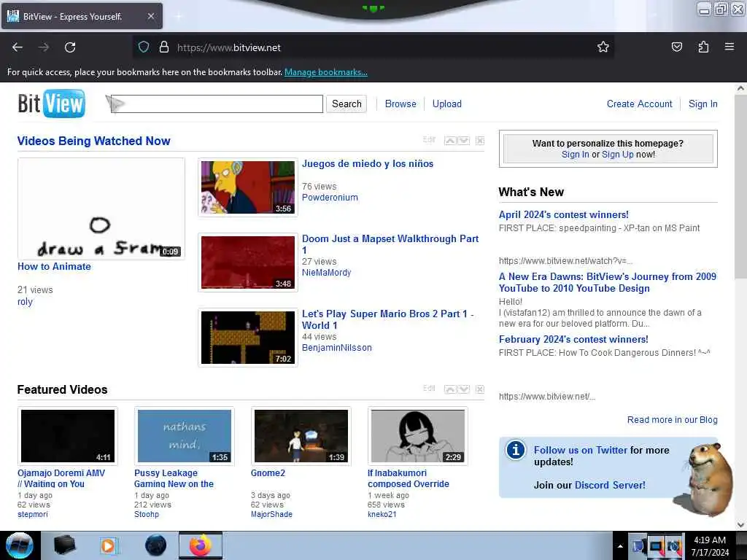Close the BitView browser tab
This screenshot has height=560, width=747.
[150, 16]
